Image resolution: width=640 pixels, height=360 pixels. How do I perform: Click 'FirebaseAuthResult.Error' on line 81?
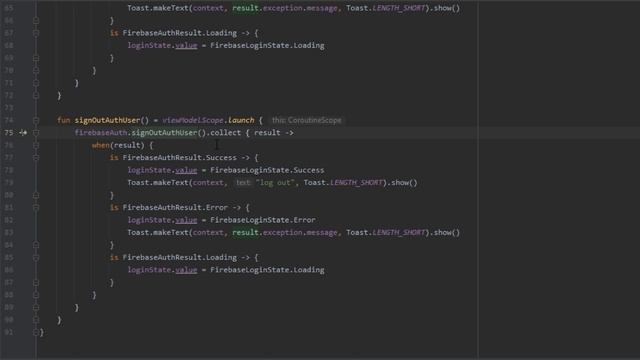[175, 207]
